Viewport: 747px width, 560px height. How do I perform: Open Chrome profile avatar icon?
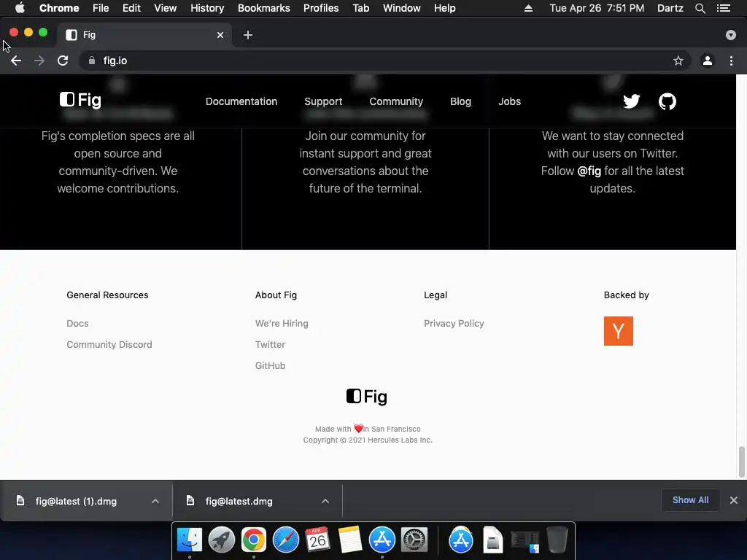pyautogui.click(x=708, y=61)
